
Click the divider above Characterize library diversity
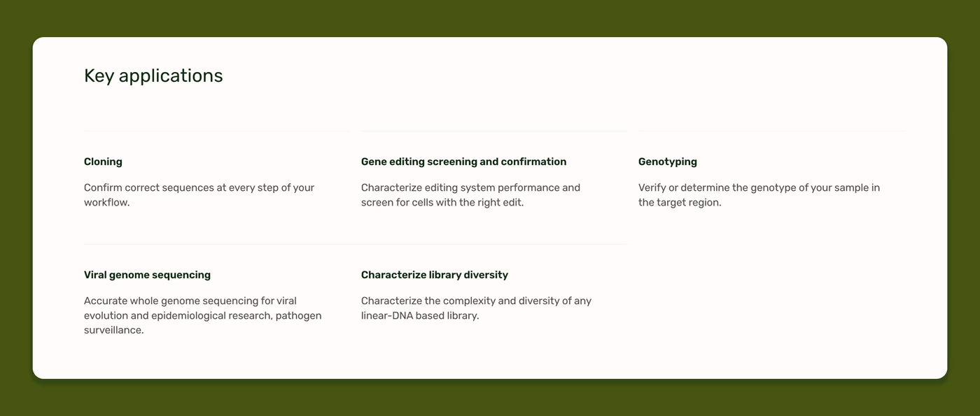click(x=493, y=244)
